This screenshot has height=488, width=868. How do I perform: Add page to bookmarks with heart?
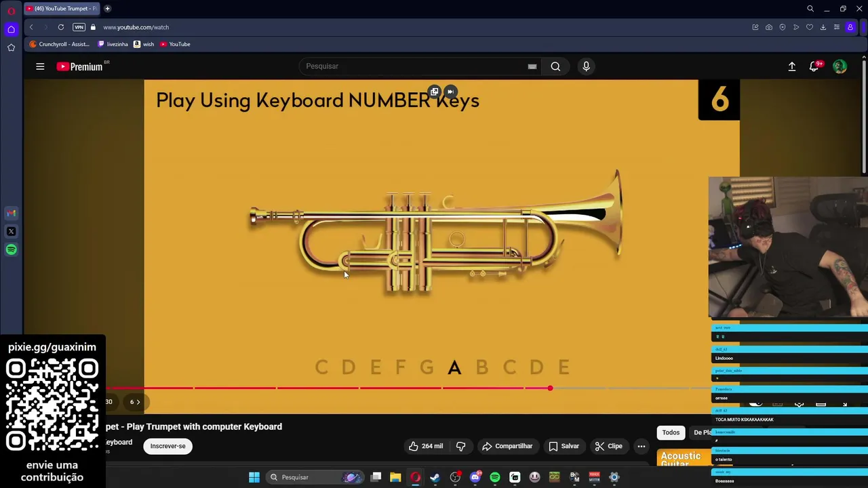810,27
